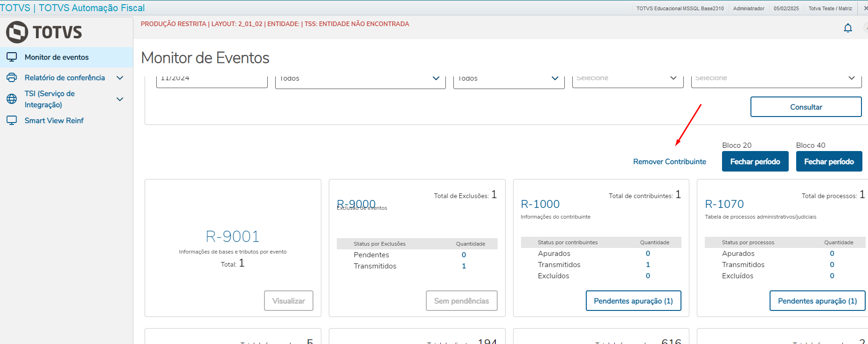The height and width of the screenshot is (344, 868).
Task: Click the Excluídos row in R-1000 card
Action: tap(601, 276)
